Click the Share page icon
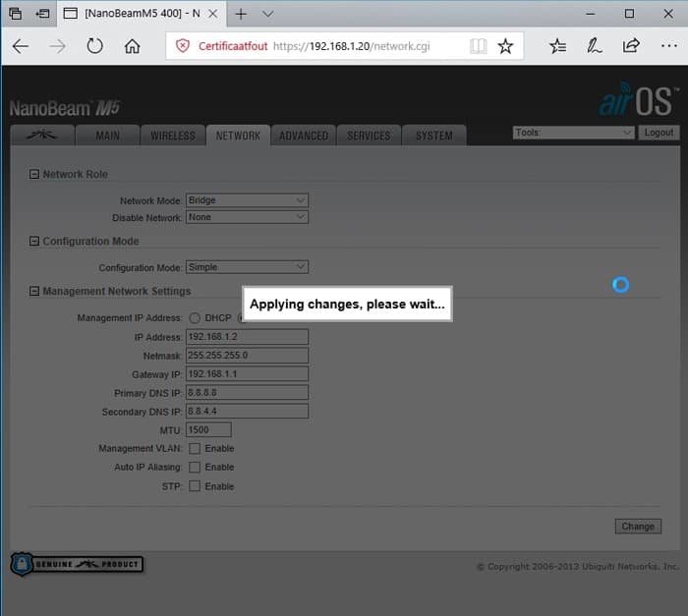The height and width of the screenshot is (616, 688). coord(631,45)
